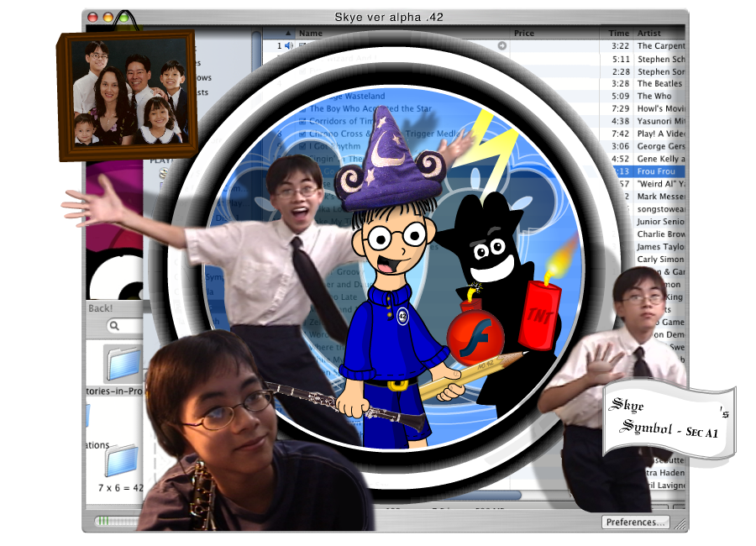756x546 pixels.
Task: Click the magnifying glass search icon
Action: click(x=111, y=327)
